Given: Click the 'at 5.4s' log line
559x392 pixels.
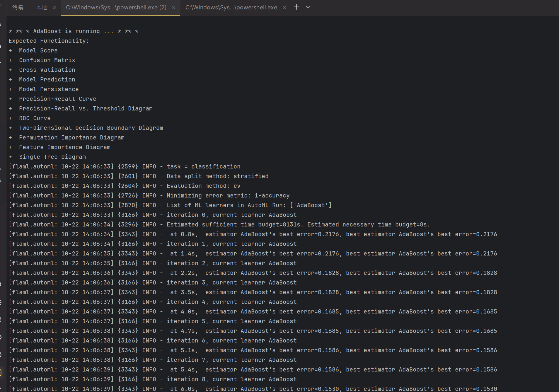Looking at the screenshot, I should (x=253, y=369).
